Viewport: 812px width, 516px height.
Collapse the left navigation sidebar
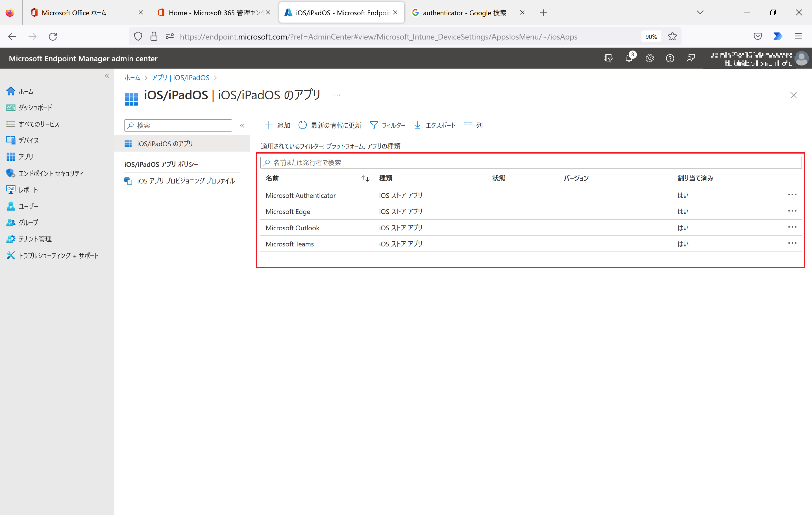point(107,76)
